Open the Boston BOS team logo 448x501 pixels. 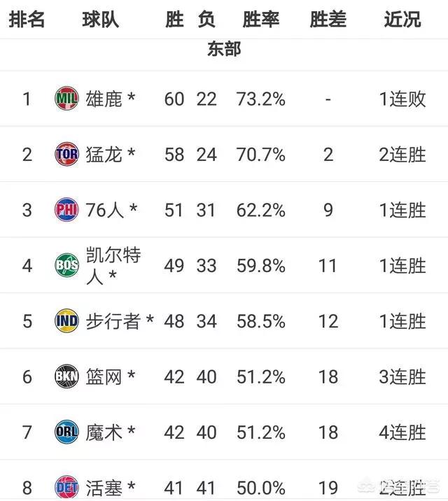pyautogui.click(x=66, y=265)
